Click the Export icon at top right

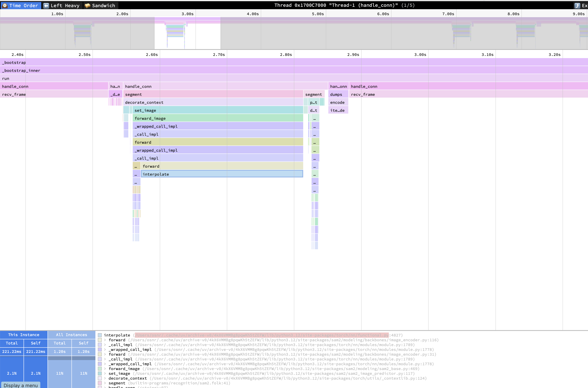pyautogui.click(x=577, y=5)
